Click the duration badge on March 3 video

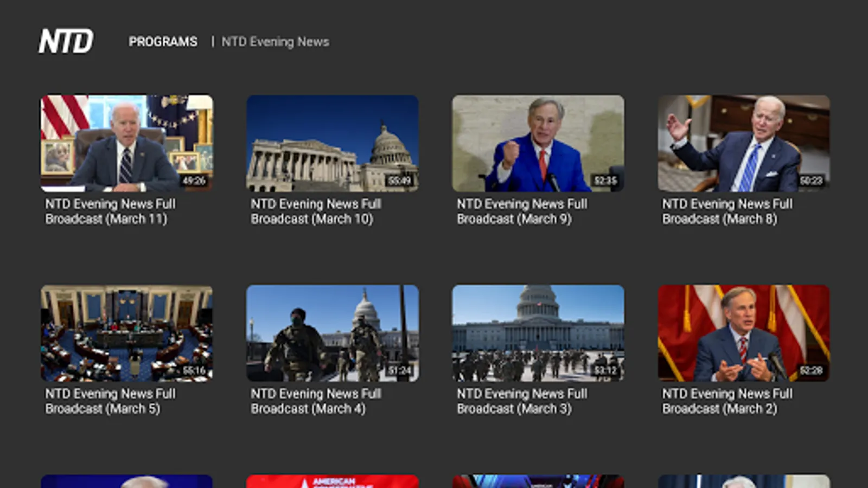point(605,370)
